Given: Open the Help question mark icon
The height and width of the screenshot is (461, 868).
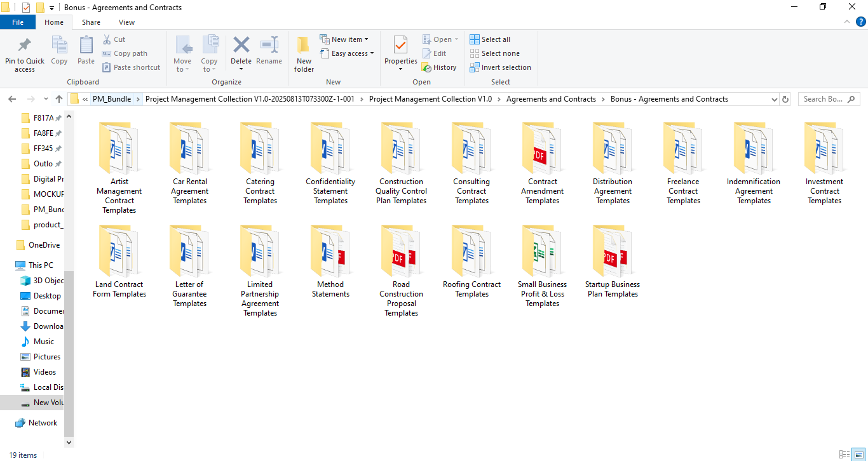Looking at the screenshot, I should coord(861,22).
